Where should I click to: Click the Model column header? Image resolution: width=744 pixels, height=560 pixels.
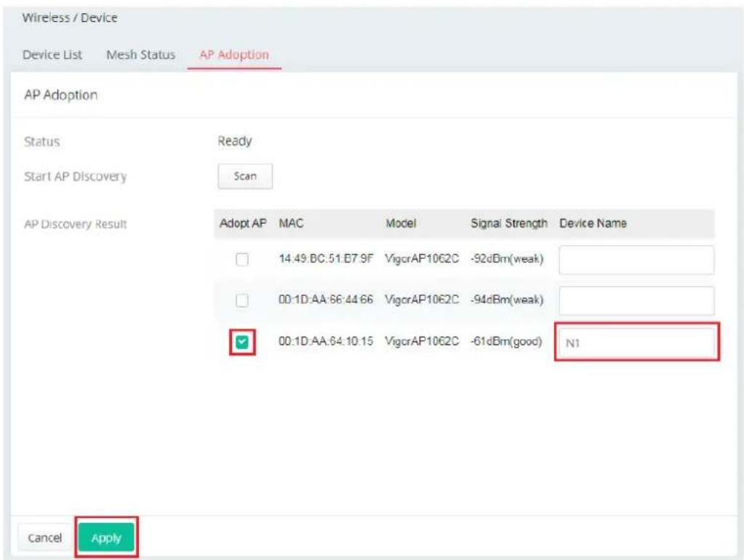coord(401,223)
